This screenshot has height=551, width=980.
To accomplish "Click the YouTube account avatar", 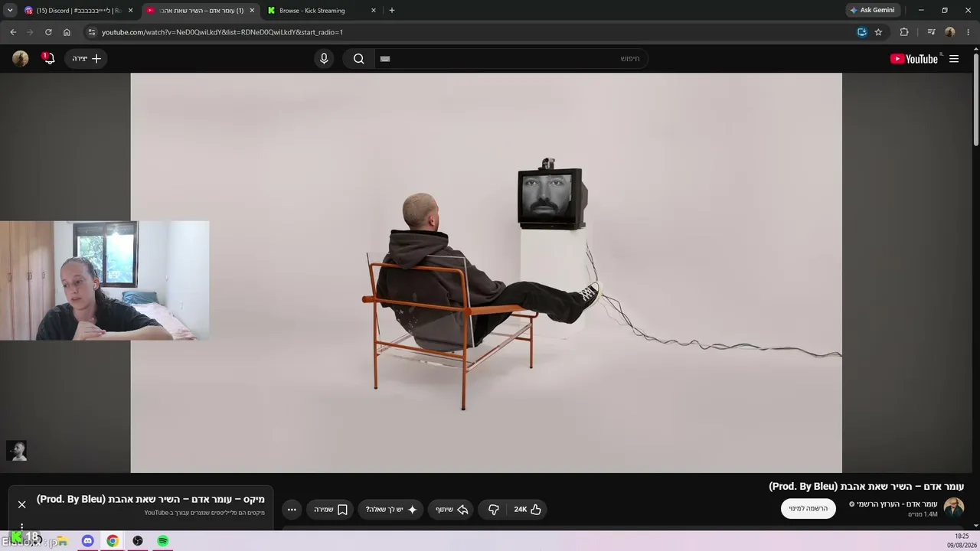I will [x=21, y=59].
